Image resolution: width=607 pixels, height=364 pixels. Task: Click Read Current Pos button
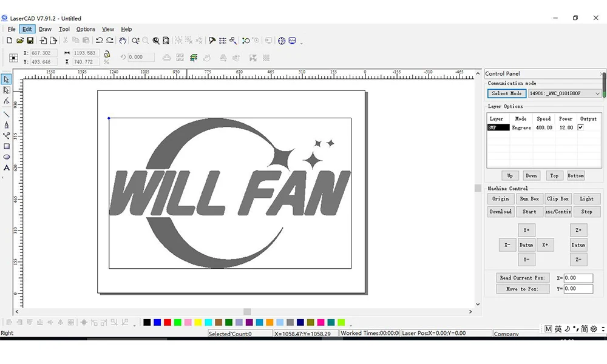coord(523,278)
